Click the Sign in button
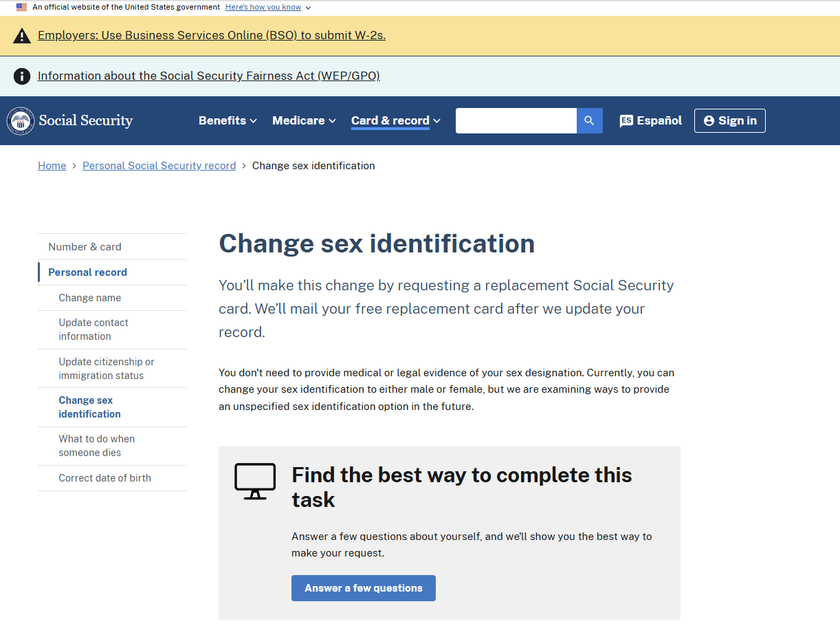Viewport: 840px width, 637px height. (730, 120)
